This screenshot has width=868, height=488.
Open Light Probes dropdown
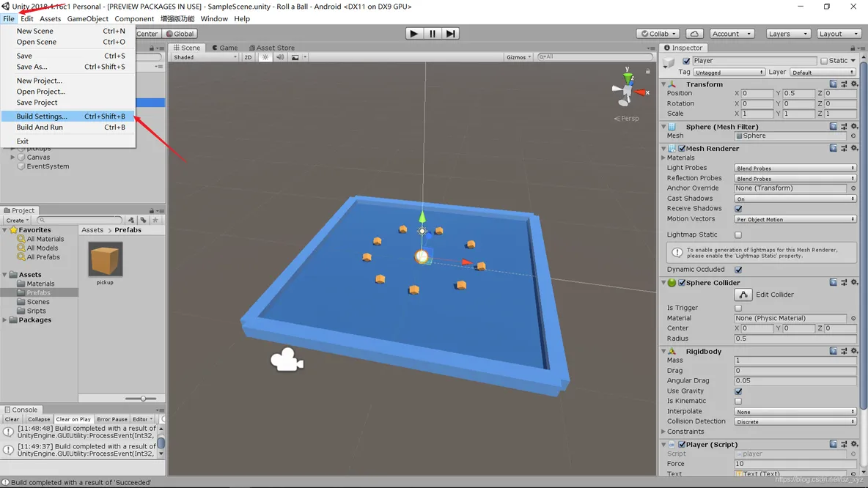[795, 169]
